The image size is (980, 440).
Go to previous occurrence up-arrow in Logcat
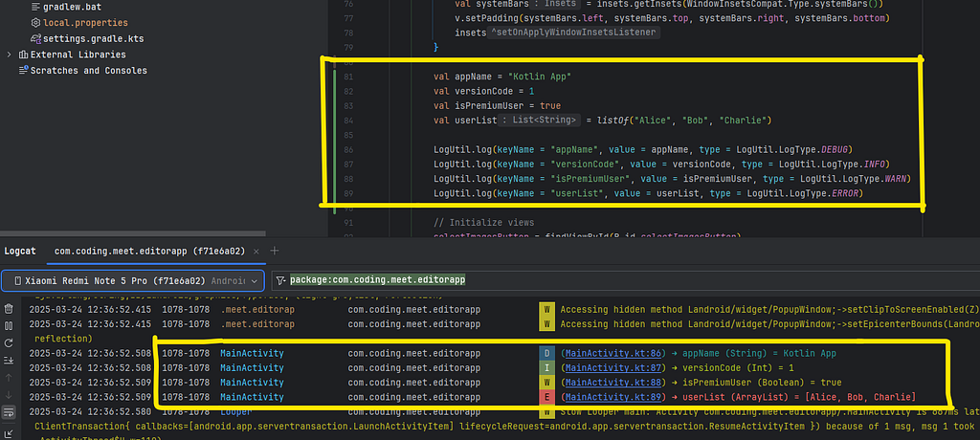pos(9,378)
